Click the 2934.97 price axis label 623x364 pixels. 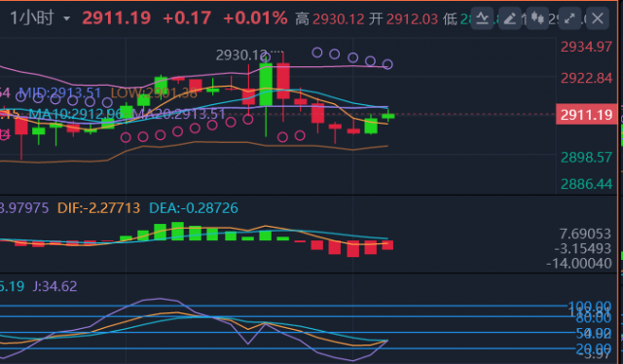[586, 47]
